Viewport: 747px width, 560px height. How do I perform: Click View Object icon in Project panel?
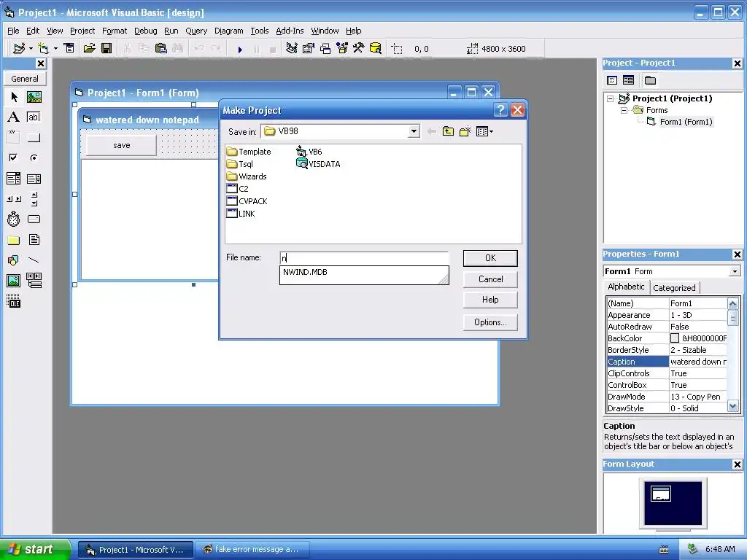[x=628, y=80]
